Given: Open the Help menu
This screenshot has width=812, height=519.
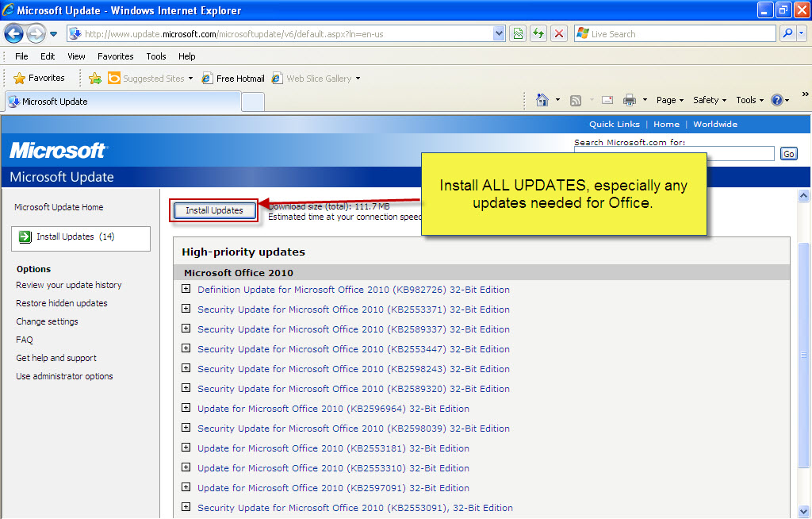Looking at the screenshot, I should (x=187, y=56).
